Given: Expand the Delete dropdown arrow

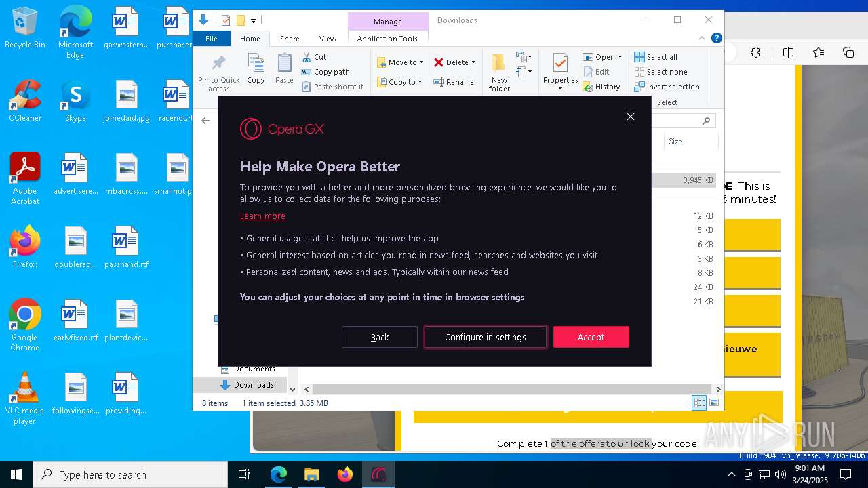Looking at the screenshot, I should point(473,62).
